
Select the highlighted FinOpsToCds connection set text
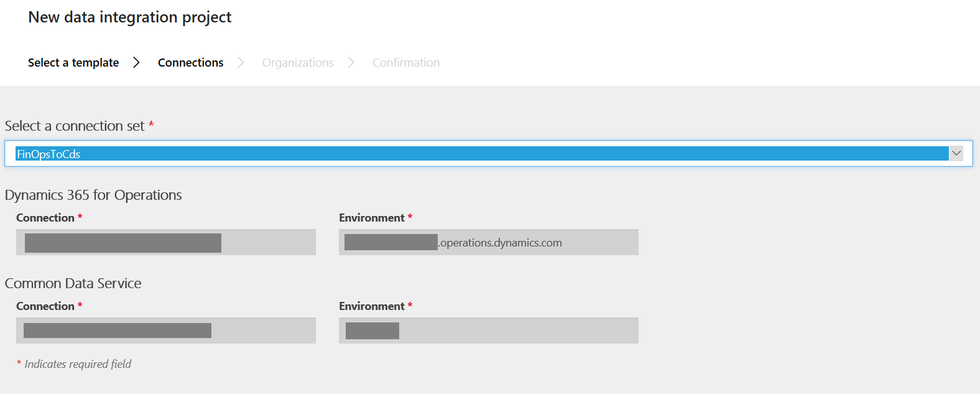point(49,154)
